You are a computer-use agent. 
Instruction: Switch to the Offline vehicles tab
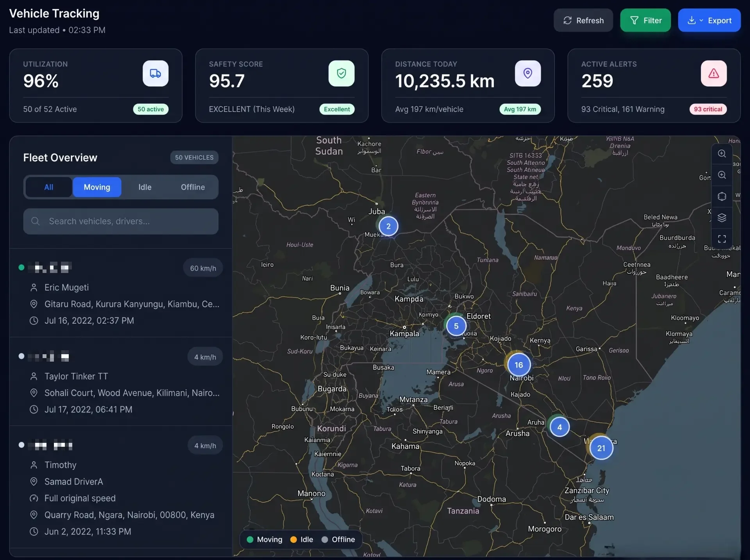coord(193,187)
